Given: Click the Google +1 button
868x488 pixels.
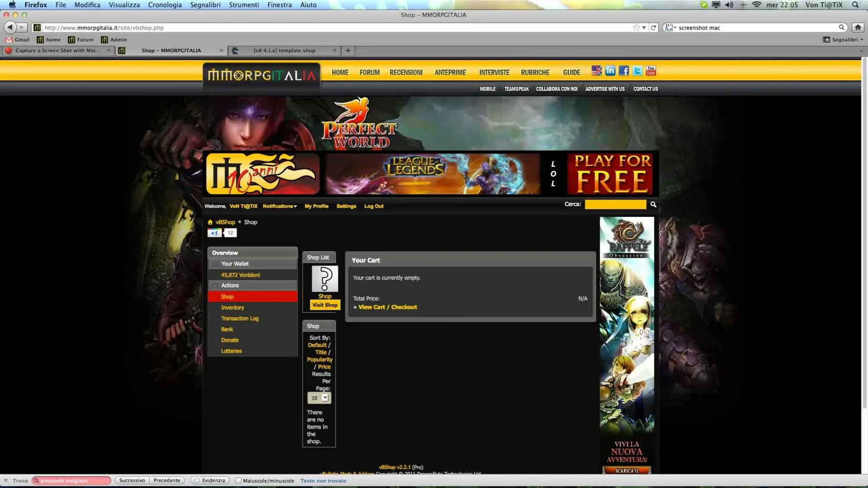Looking at the screenshot, I should pos(214,233).
